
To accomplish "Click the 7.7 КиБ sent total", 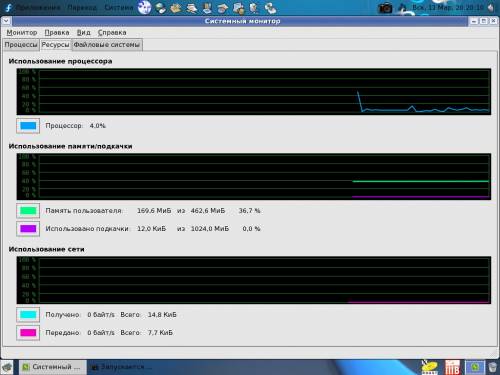I will coord(160,333).
